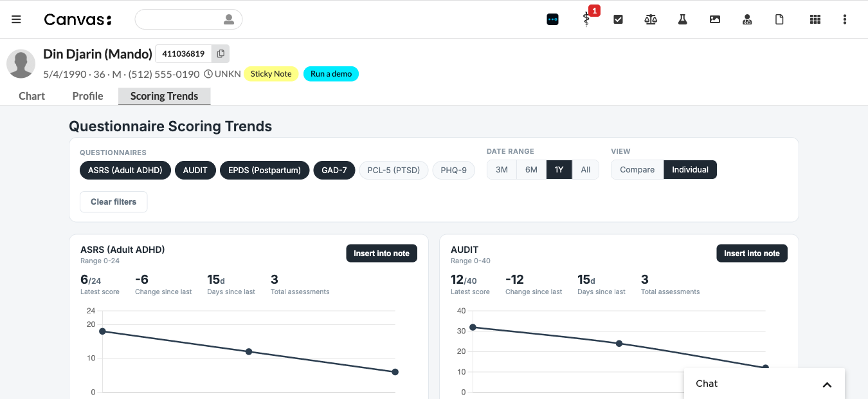This screenshot has height=399, width=868.
Task: Click the Run a demo badge
Action: [x=331, y=74]
